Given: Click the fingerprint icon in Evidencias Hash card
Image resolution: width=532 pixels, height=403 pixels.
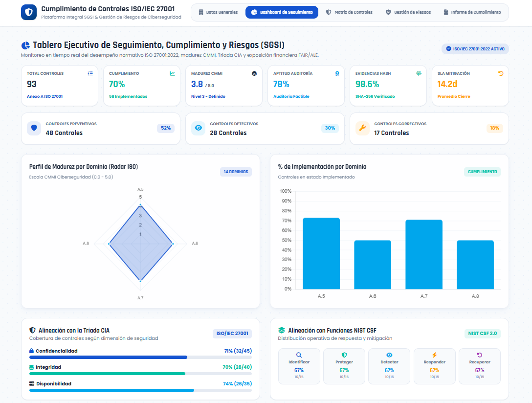Looking at the screenshot, I should [419, 73].
